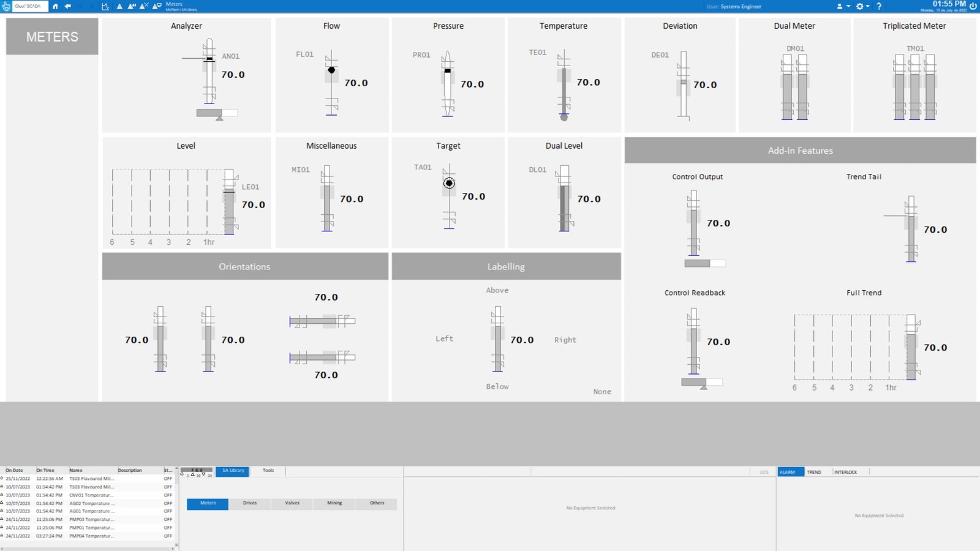Open the alarm triangle icon
980x551 pixels.
tap(119, 6)
